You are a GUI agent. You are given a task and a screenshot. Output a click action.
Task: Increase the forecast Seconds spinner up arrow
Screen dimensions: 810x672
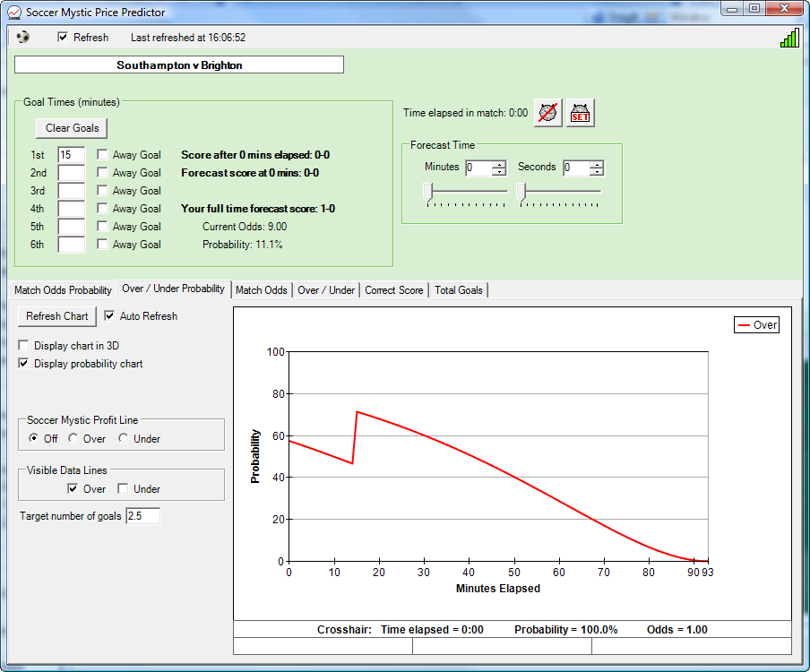[x=597, y=164]
